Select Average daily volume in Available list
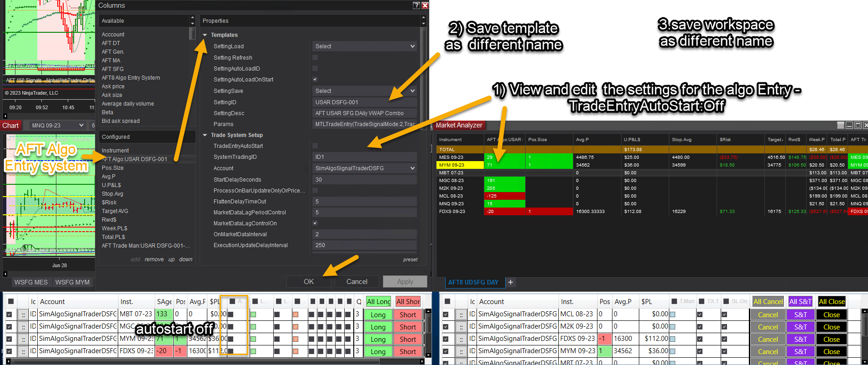 tap(128, 104)
